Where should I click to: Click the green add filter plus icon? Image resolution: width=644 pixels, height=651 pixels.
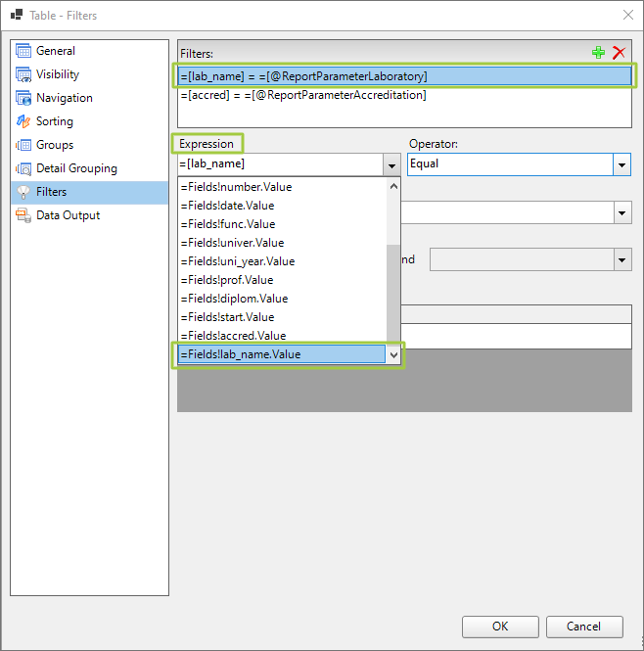coord(599,53)
